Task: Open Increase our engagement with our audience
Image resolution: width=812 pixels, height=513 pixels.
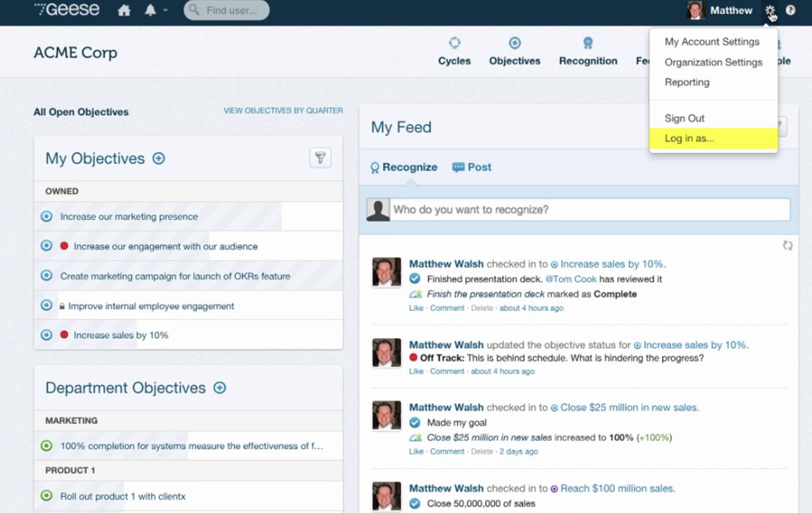Action: pos(165,247)
